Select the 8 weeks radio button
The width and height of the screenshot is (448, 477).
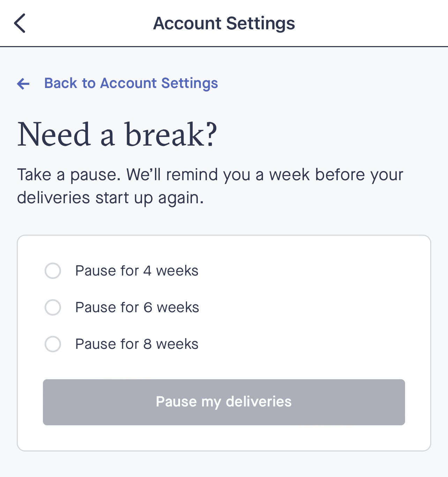click(53, 344)
